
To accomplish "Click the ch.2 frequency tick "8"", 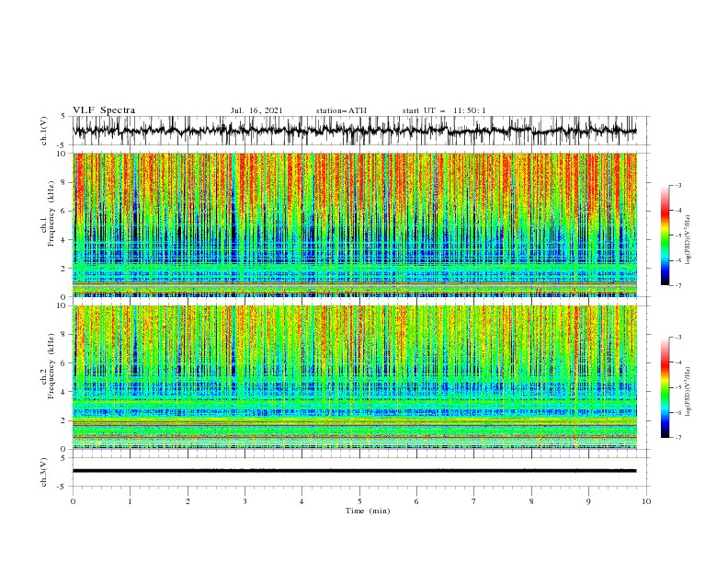I will 63,335.
